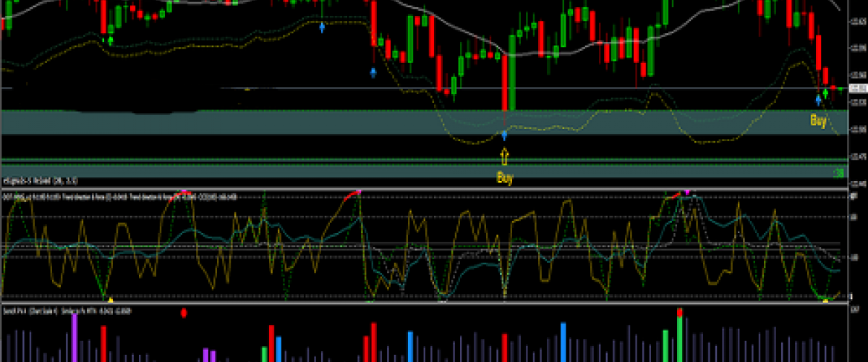Click the blue arrow below the large center candle
Image resolution: width=868 pixels, height=362 pixels.
pyautogui.click(x=504, y=135)
